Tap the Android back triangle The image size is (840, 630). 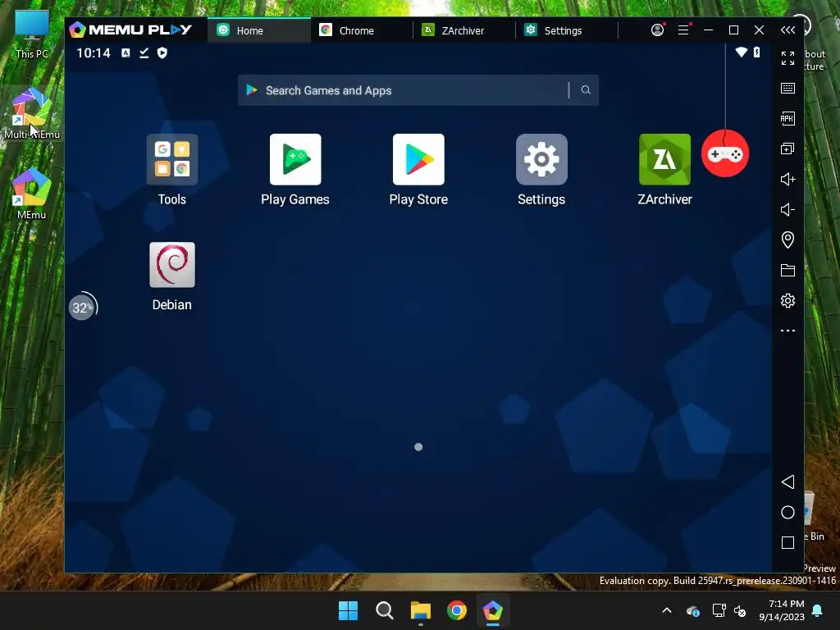coord(787,482)
